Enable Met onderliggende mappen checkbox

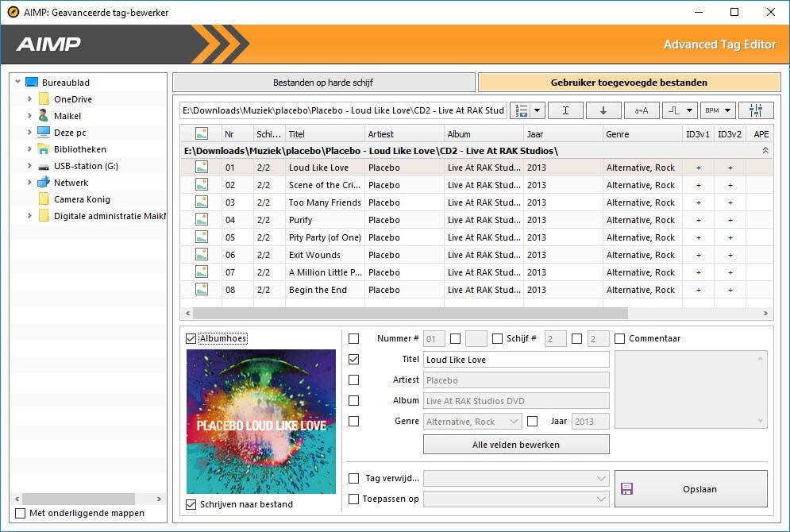(20, 514)
